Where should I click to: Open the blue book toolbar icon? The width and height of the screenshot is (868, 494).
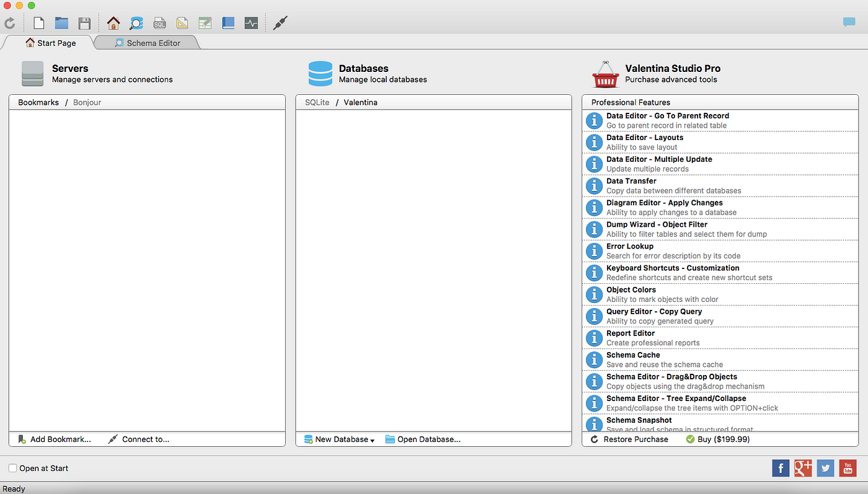(228, 24)
